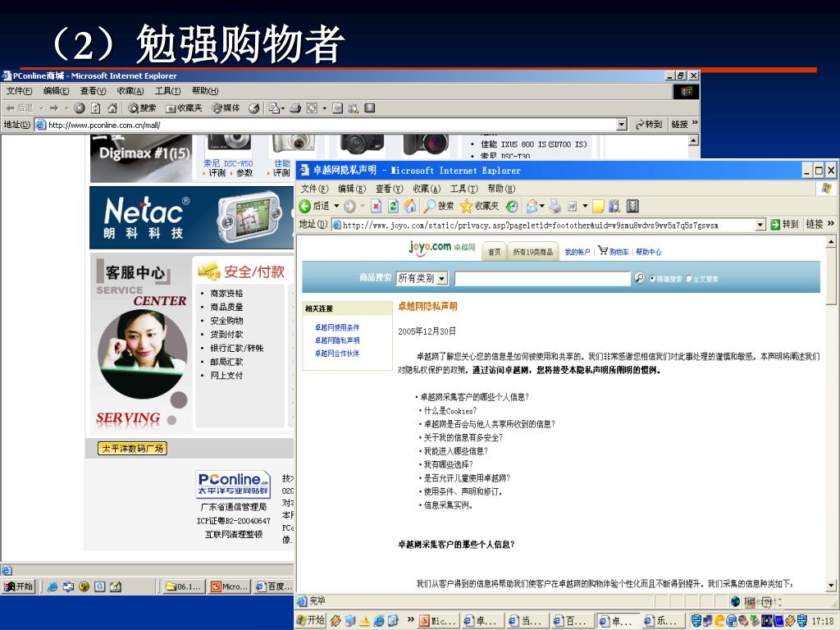
Task: Click Home icon in PConline IE toolbar
Action: tap(112, 108)
